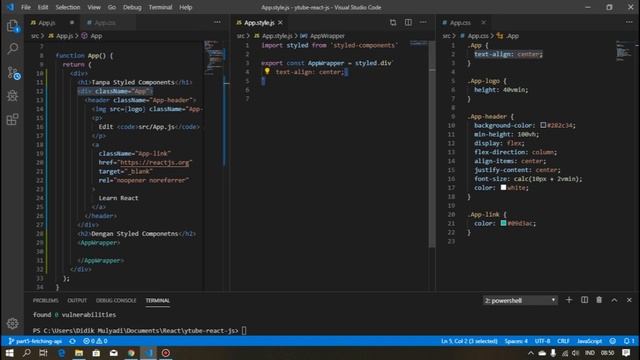640x360 pixels.
Task: Open the Debug menu
Action: pos(132,7)
